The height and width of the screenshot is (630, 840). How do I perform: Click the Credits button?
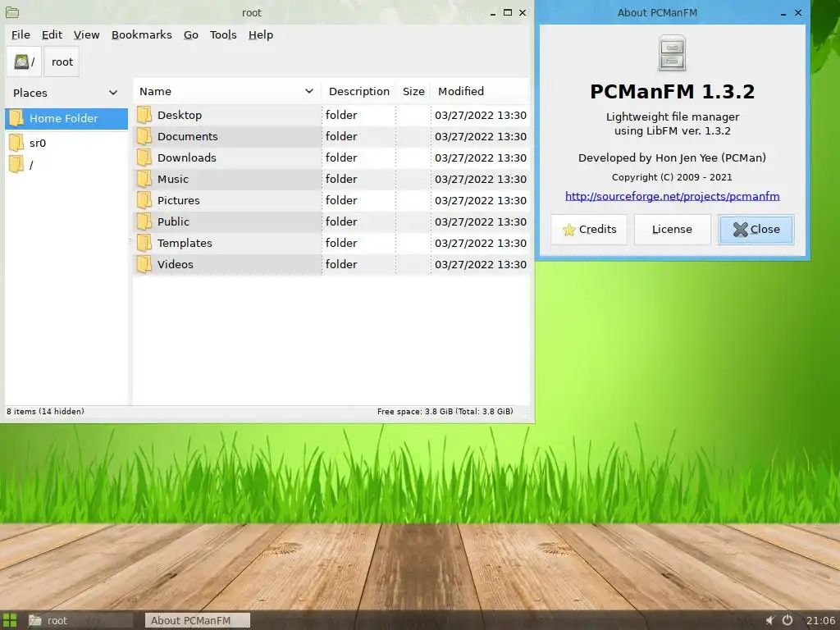pyautogui.click(x=589, y=230)
